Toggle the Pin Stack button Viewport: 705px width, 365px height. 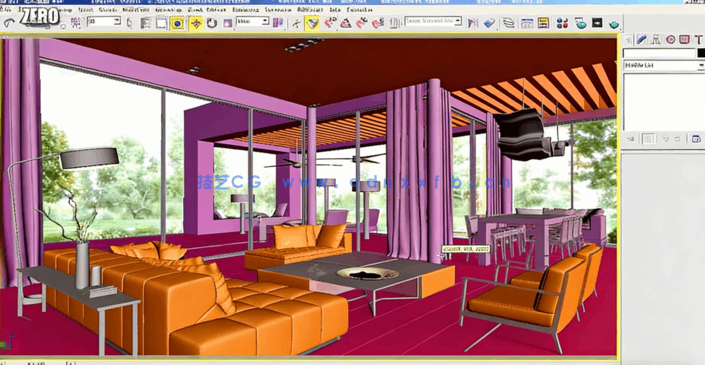[631, 139]
